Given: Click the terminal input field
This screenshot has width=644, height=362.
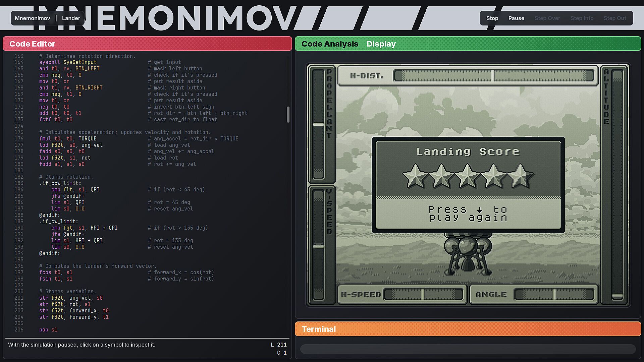Looking at the screenshot, I should (468, 349).
